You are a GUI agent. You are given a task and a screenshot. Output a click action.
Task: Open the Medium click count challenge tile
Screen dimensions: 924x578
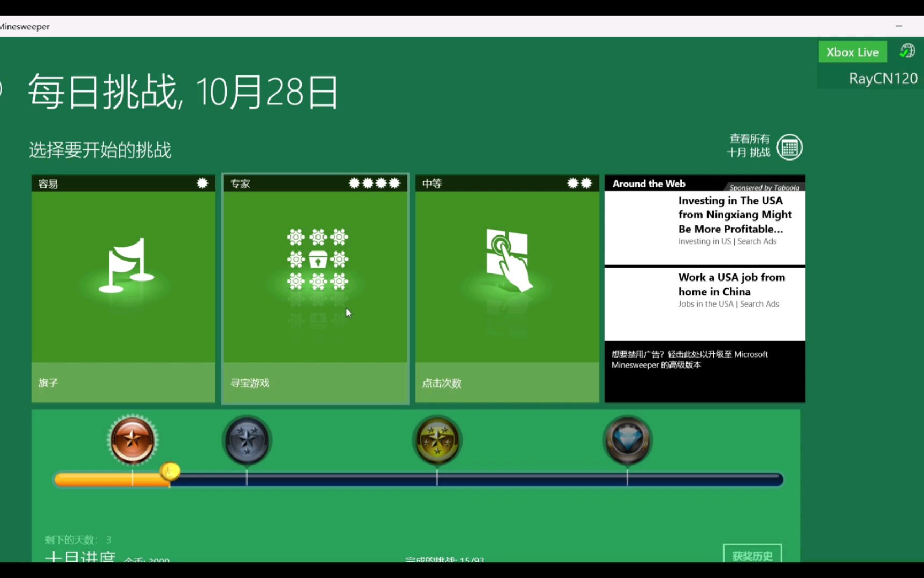tap(507, 289)
